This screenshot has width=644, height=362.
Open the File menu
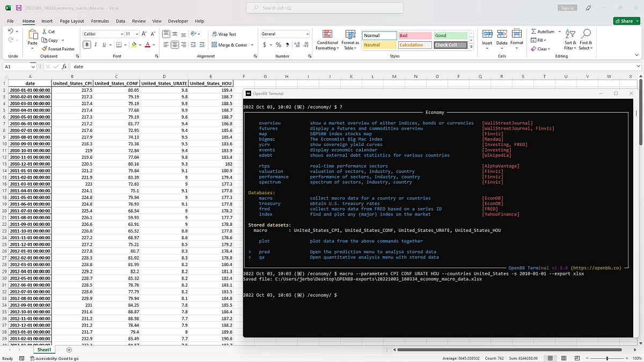point(10,21)
